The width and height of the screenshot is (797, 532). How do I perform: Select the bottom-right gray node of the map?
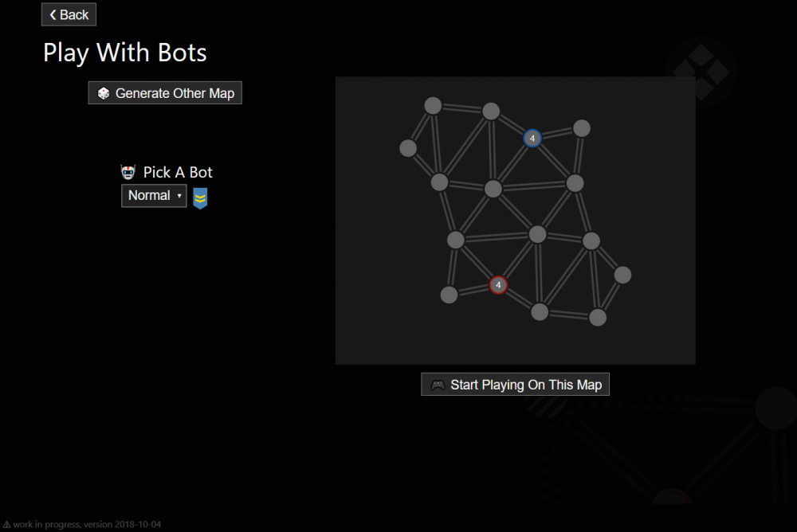pyautogui.click(x=598, y=317)
